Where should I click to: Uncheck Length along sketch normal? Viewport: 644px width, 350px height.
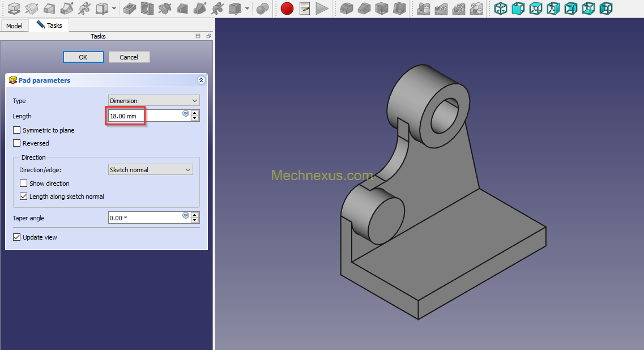tap(24, 197)
